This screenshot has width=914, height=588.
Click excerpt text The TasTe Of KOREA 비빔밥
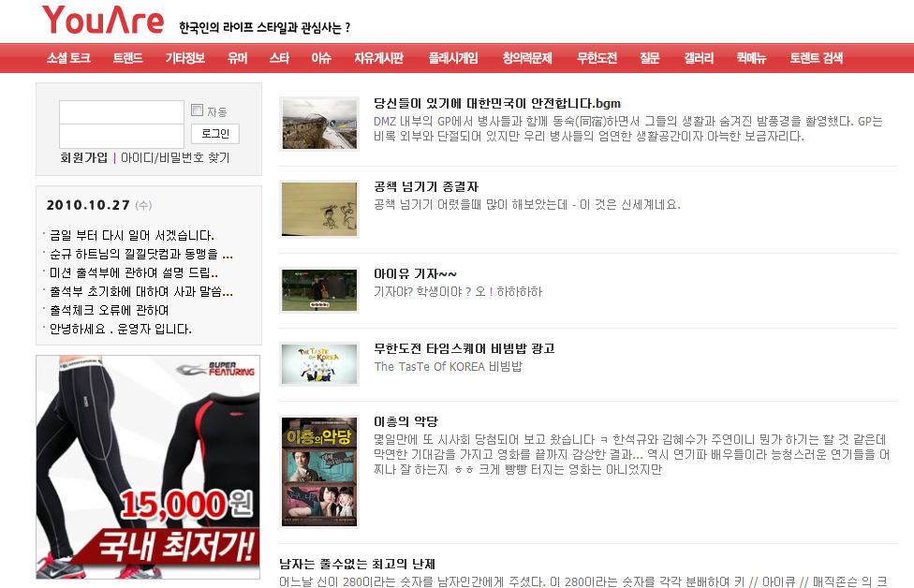point(449,366)
